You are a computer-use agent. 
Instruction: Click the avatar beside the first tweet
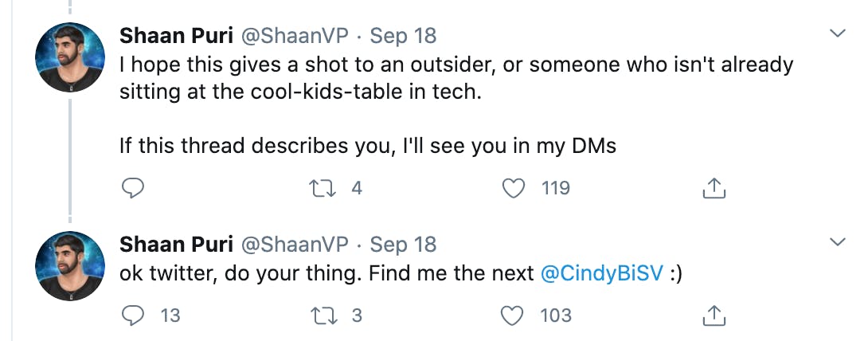pyautogui.click(x=71, y=57)
